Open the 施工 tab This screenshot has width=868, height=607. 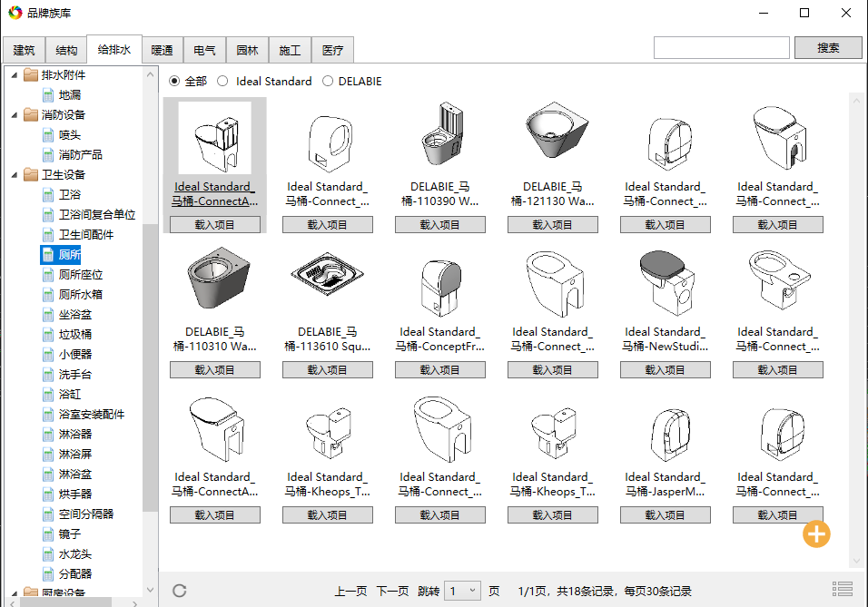coord(290,50)
